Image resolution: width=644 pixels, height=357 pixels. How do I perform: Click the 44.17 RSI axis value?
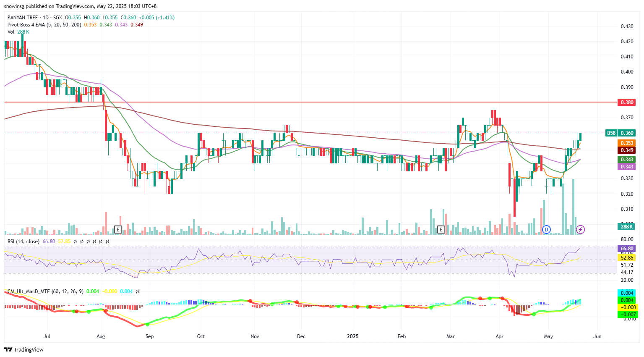coord(627,272)
